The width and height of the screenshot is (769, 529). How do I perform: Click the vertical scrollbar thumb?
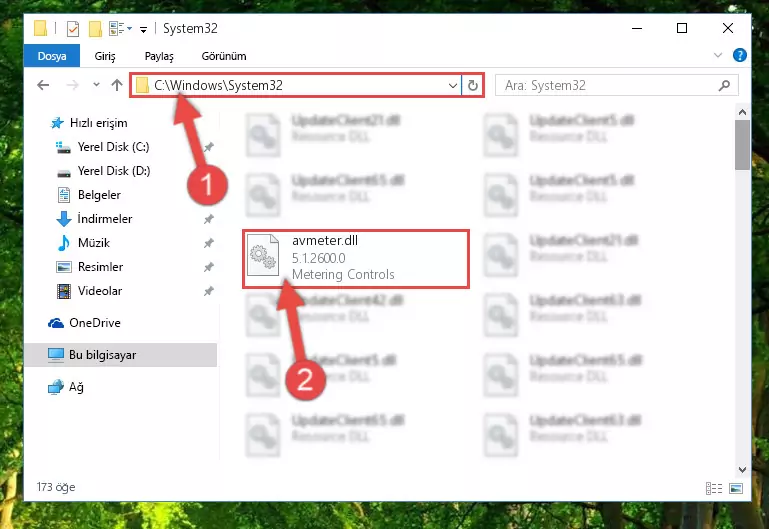[742, 145]
